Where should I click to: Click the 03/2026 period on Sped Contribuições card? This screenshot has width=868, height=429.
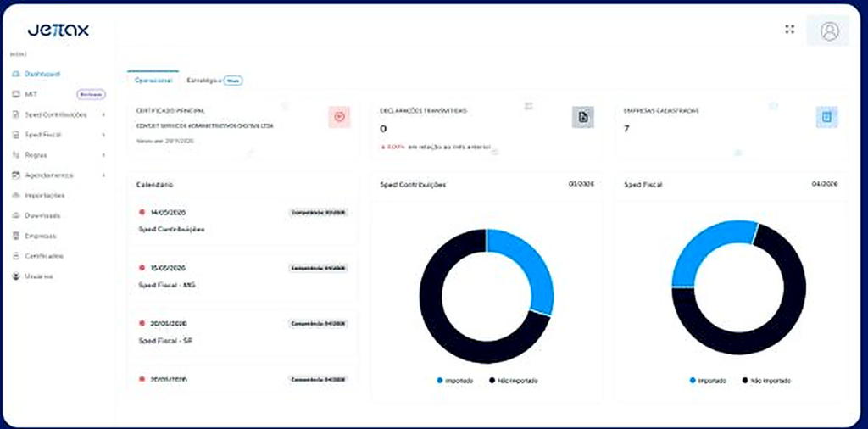tap(581, 184)
